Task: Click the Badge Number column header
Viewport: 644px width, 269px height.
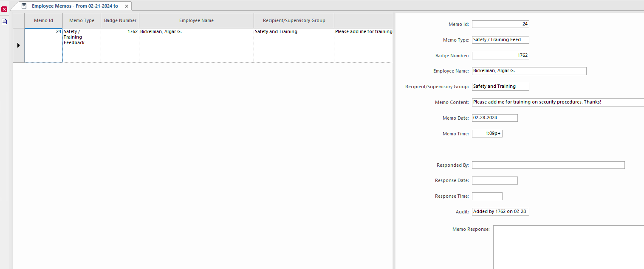Action: pos(120,20)
